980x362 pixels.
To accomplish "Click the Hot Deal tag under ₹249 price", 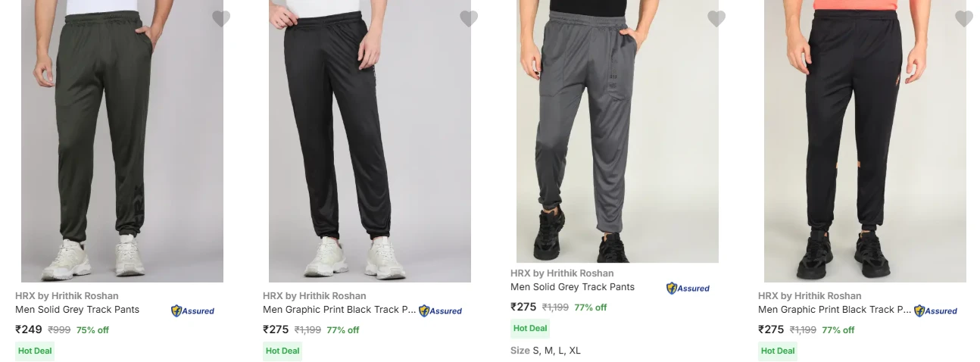I will (35, 351).
